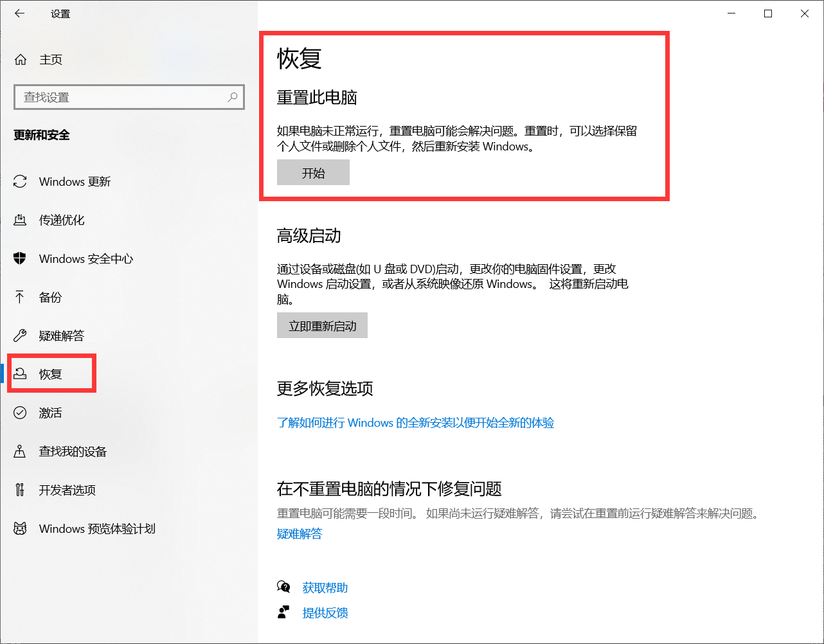Open Windows 预览体验计划 page
824x644 pixels.
(x=129, y=528)
